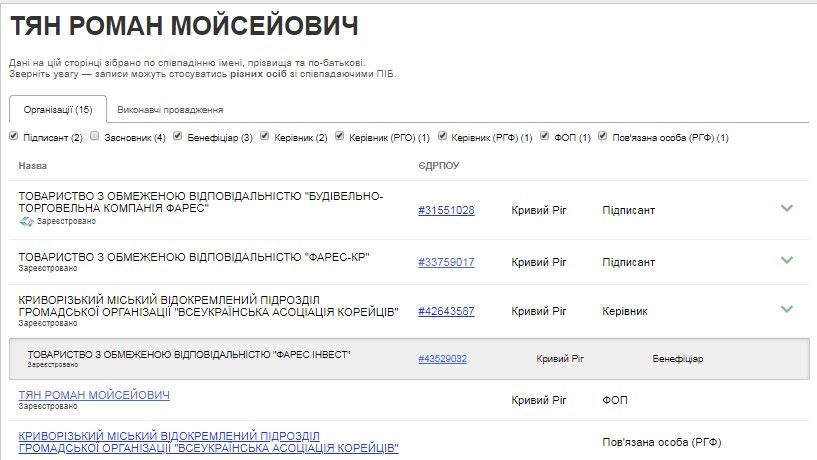Toggle the Бенефіціар (3) checkbox
817x460 pixels.
[178, 136]
